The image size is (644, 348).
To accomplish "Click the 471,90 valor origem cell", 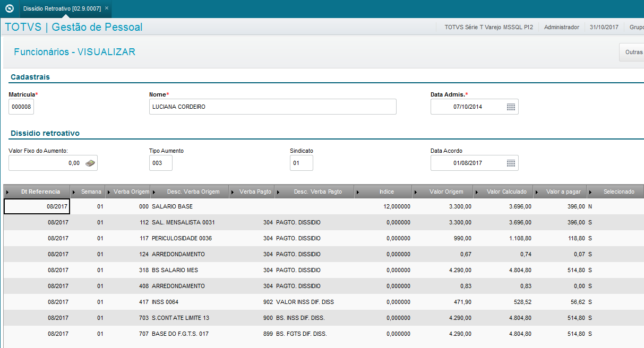I will pos(462,302).
